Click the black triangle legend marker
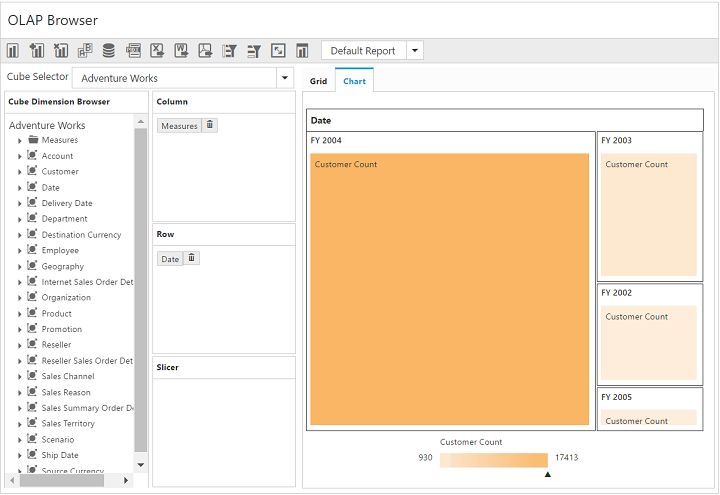Image resolution: width=720 pixels, height=495 pixels. [548, 474]
